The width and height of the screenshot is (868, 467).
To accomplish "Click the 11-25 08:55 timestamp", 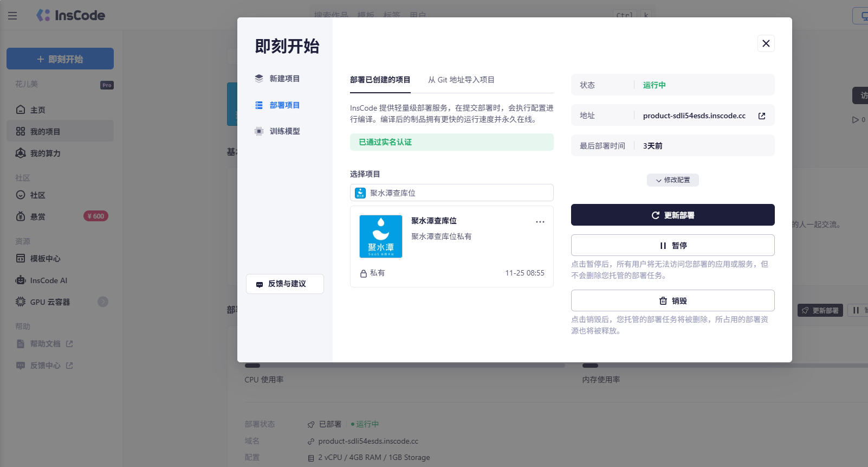I will 525,273.
